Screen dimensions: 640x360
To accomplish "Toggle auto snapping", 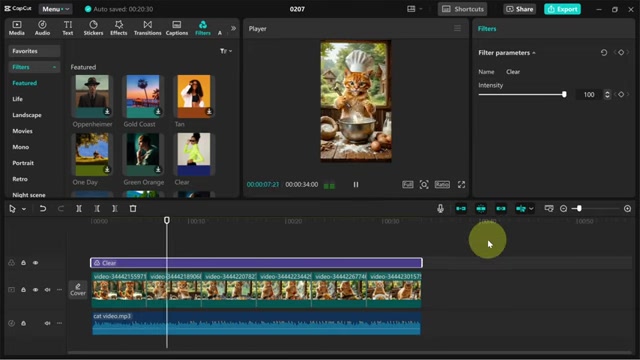I will click(x=481, y=209).
